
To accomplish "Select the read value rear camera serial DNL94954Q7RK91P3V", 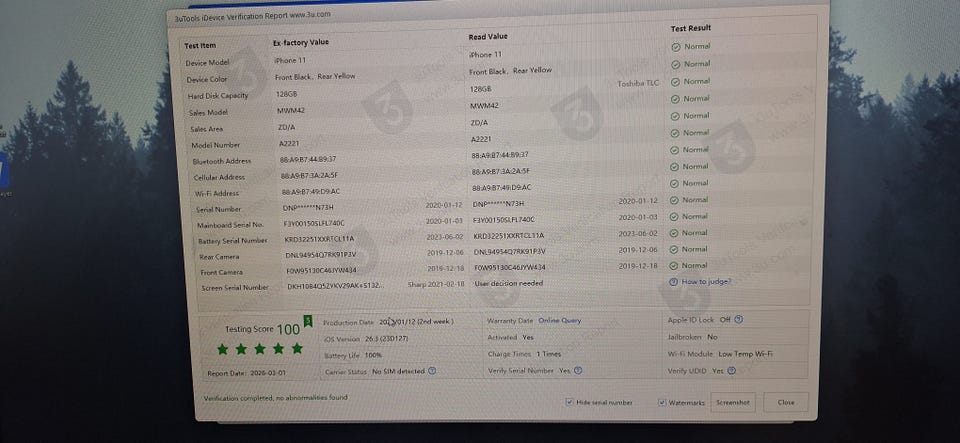I will pos(509,251).
